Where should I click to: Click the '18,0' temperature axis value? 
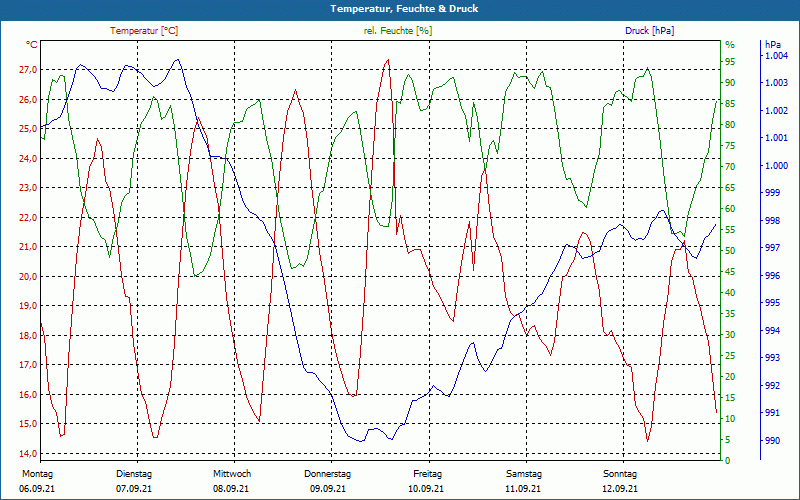28,336
